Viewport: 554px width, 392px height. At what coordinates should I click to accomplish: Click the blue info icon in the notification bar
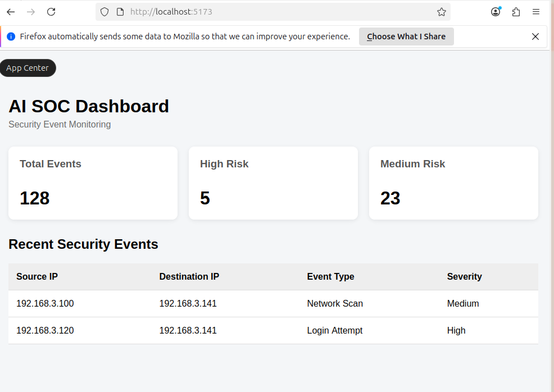[x=11, y=37]
